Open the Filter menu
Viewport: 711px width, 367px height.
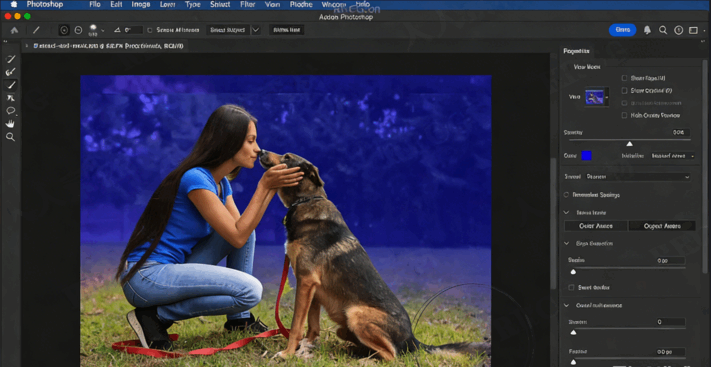click(248, 5)
